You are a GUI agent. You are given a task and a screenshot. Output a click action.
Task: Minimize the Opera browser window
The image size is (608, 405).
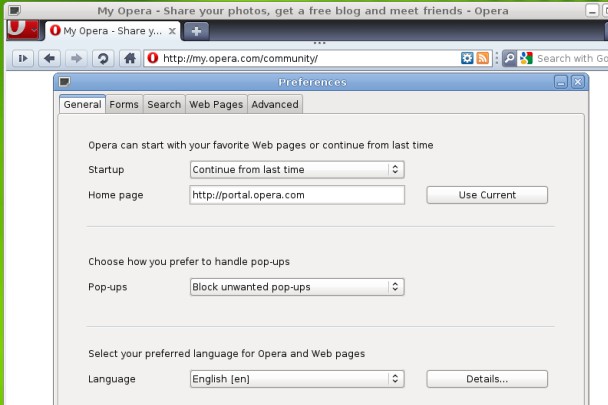(592, 11)
